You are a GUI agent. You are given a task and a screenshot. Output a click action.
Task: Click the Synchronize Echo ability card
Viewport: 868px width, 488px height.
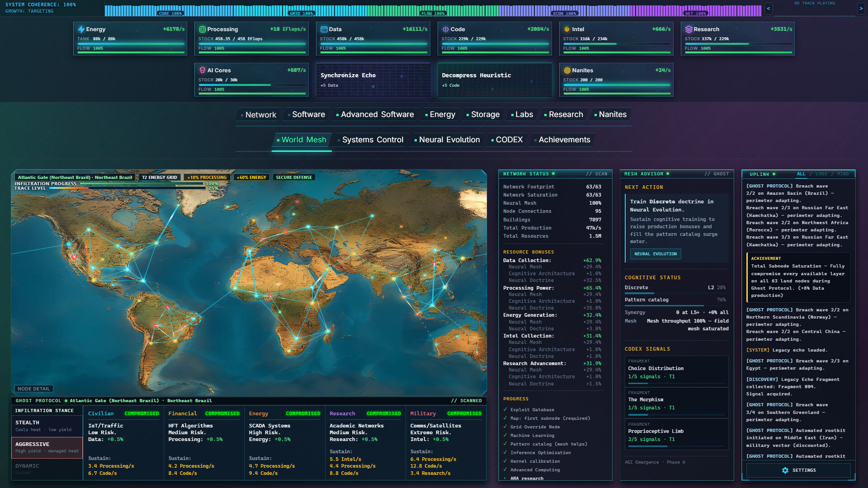coord(373,80)
